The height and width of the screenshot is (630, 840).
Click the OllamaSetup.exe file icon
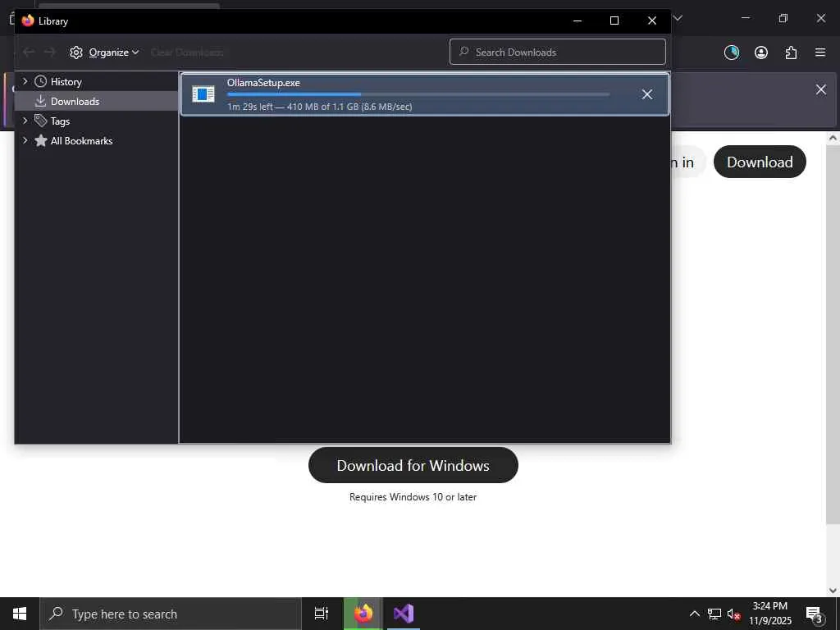point(203,94)
